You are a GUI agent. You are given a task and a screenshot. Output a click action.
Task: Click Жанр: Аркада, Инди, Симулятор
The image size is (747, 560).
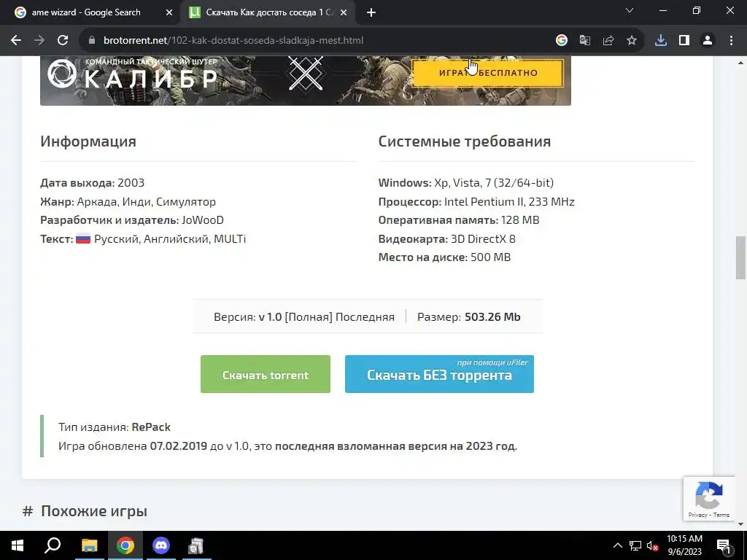tap(128, 202)
